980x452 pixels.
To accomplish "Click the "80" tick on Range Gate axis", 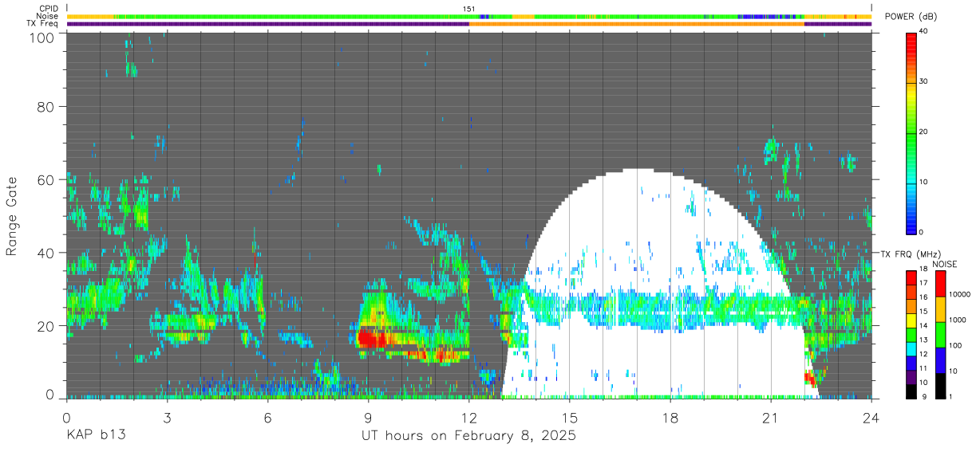I will coord(46,106).
